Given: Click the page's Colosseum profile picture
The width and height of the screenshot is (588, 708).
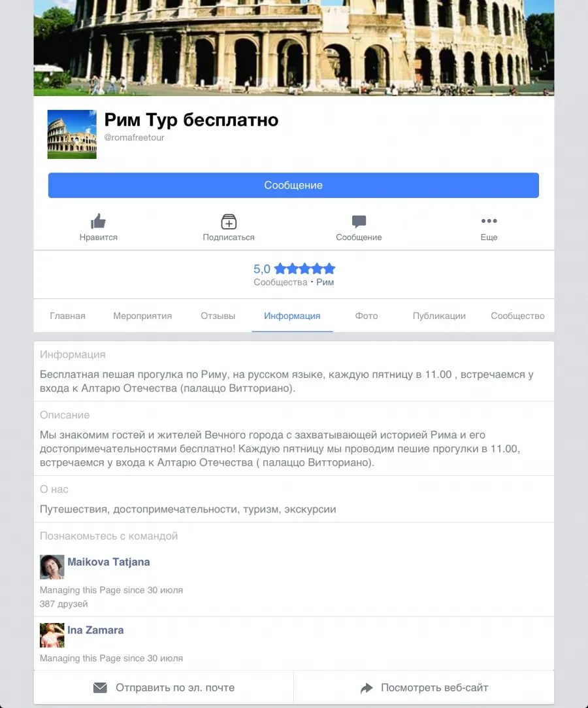Looking at the screenshot, I should [72, 134].
